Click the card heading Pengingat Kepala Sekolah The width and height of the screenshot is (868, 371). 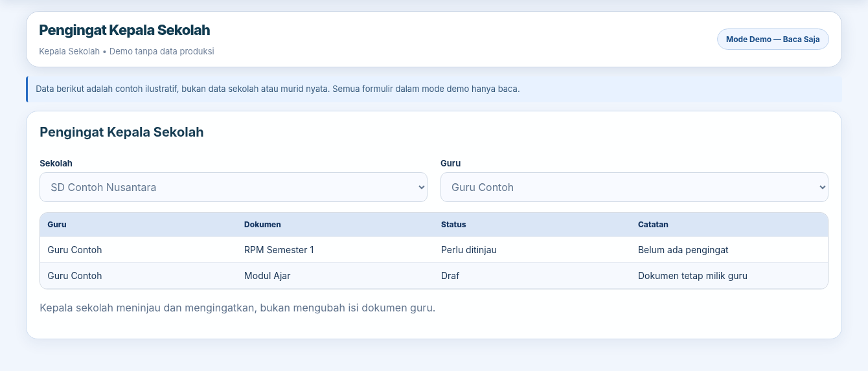point(122,132)
